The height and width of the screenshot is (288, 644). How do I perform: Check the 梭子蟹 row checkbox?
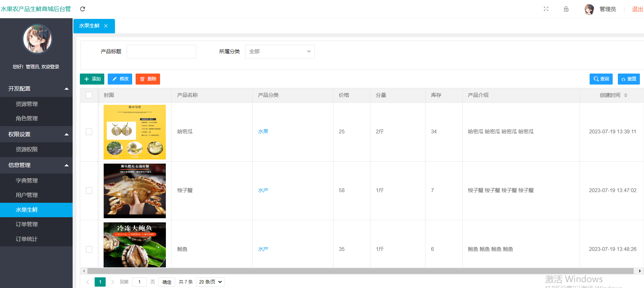click(89, 191)
